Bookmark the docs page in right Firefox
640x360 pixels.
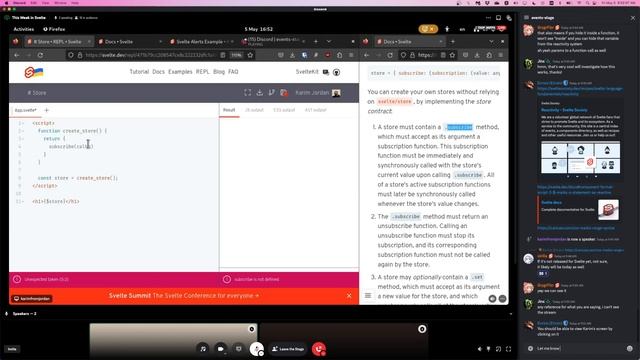pyautogui.click(x=452, y=55)
